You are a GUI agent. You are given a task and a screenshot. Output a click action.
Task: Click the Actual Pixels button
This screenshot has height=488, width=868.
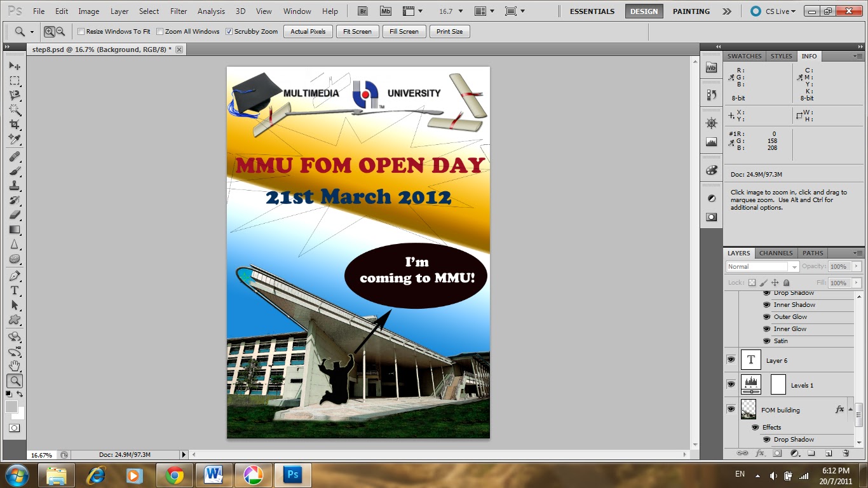click(x=308, y=31)
